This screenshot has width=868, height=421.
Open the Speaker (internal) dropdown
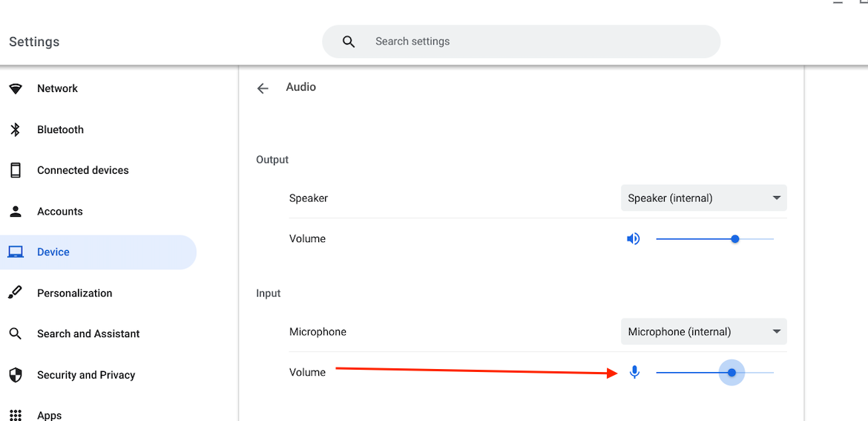pos(703,198)
